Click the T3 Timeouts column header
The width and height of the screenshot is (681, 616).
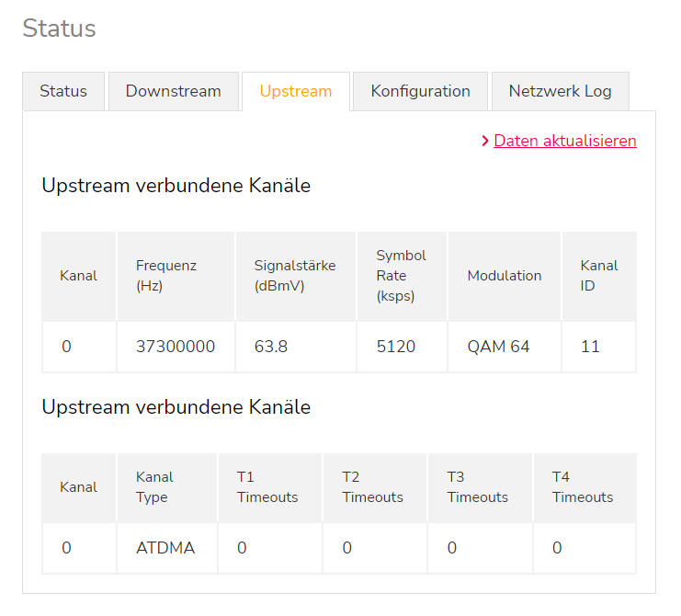[x=477, y=487]
